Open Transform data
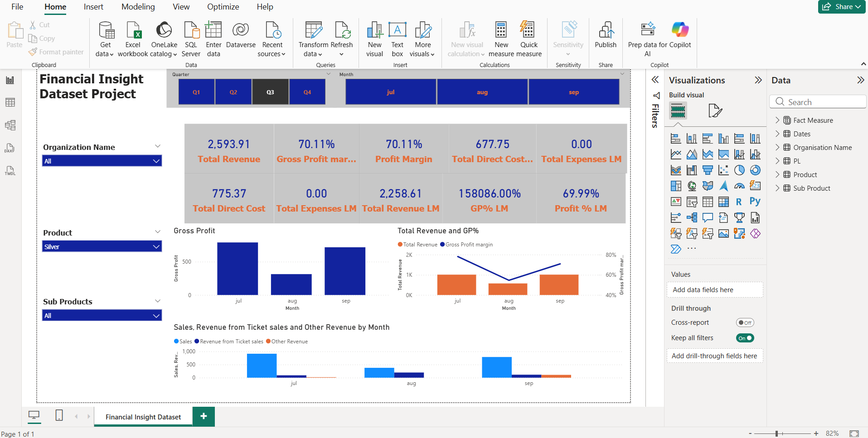The image size is (868, 438). point(313,39)
